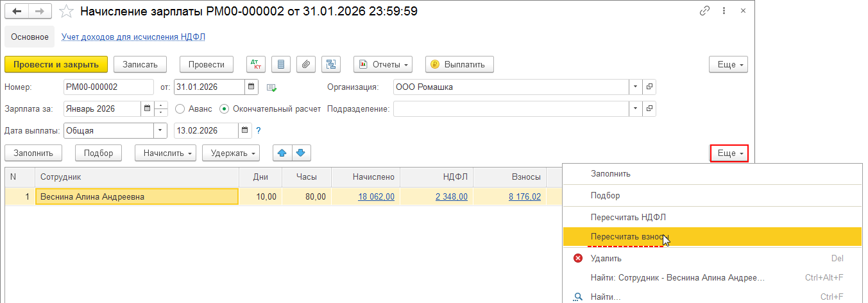This screenshot has height=303, width=868.
Task: Open the Учет доходов для исчисления НДФЛ link
Action: click(133, 37)
